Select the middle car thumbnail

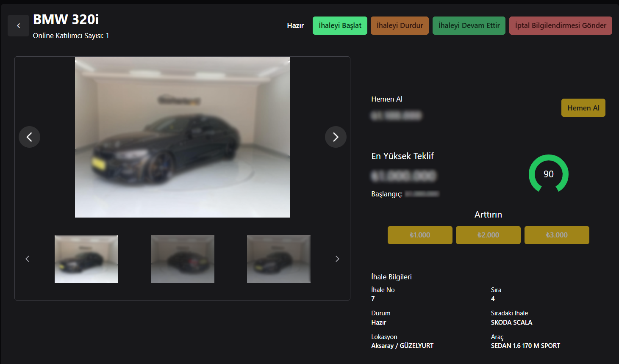[183, 259]
